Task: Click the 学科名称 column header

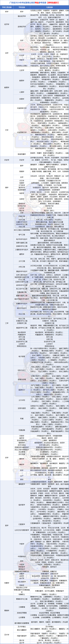Action: coord(22,7)
